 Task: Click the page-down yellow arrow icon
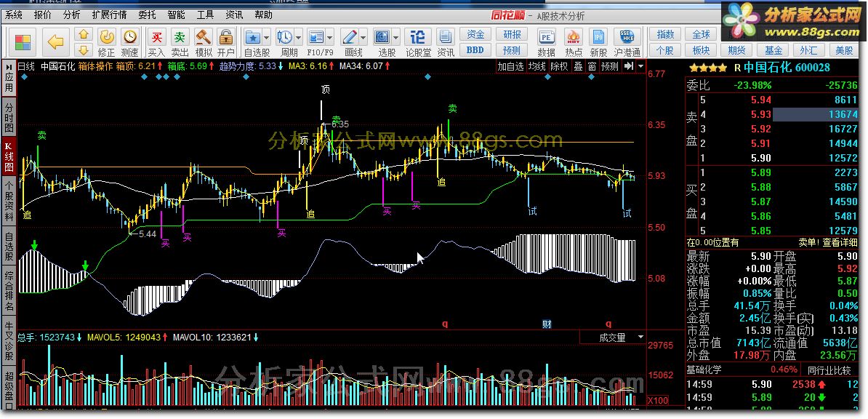tap(84, 50)
